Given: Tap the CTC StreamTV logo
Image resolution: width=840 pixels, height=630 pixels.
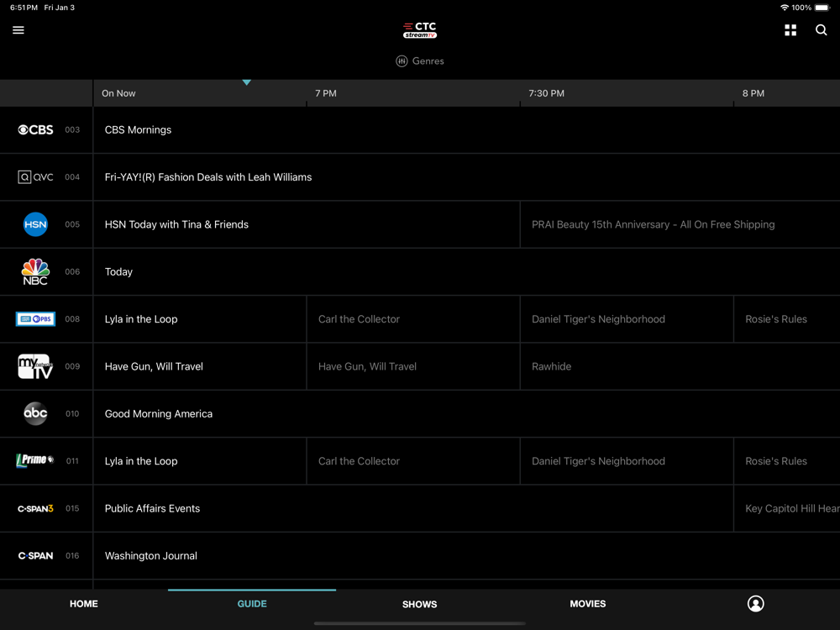Looking at the screenshot, I should (419, 30).
